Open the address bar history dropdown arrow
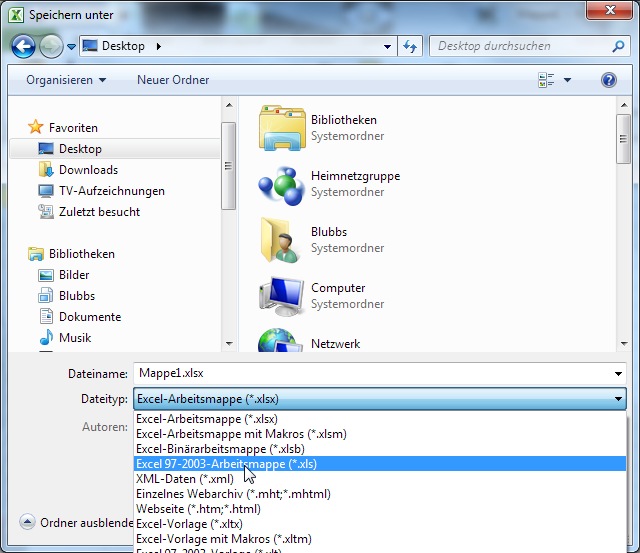This screenshot has width=640, height=553. point(387,47)
